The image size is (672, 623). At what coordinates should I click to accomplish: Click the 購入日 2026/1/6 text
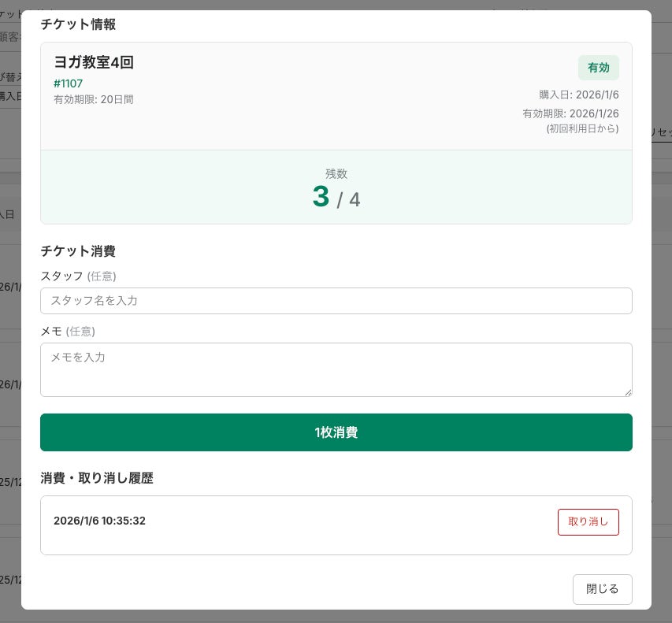coord(578,95)
